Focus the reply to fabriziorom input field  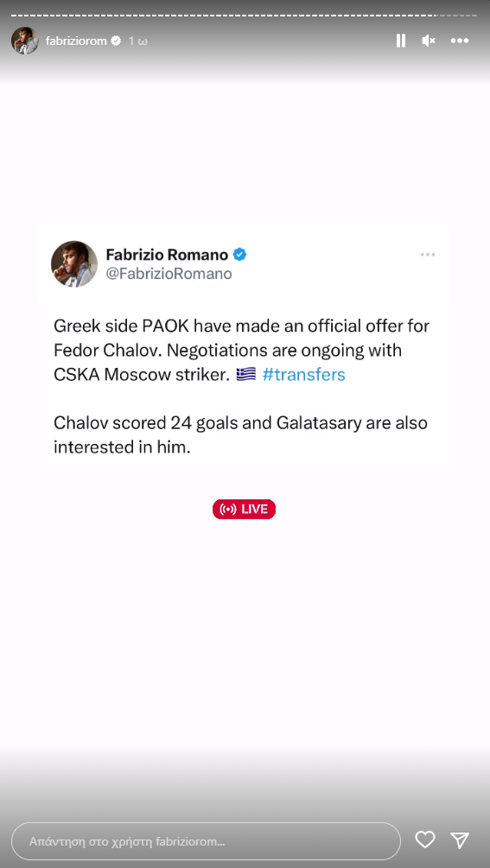pyautogui.click(x=206, y=841)
